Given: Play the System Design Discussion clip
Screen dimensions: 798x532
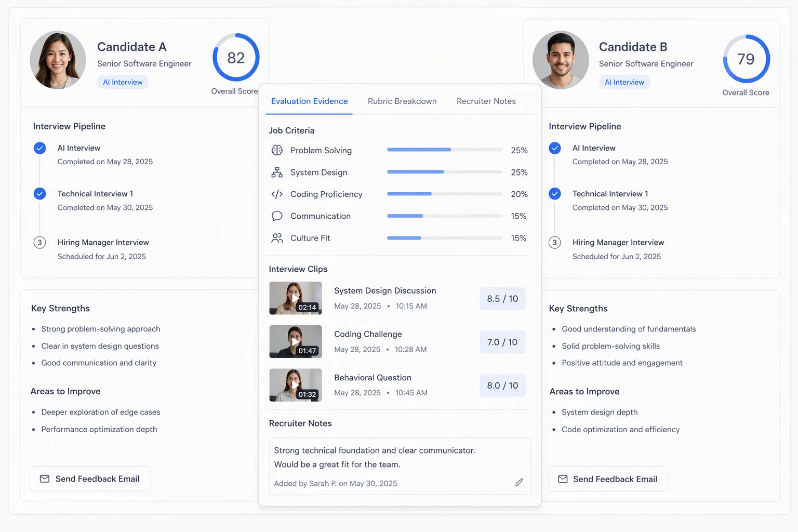Looking at the screenshot, I should [296, 298].
